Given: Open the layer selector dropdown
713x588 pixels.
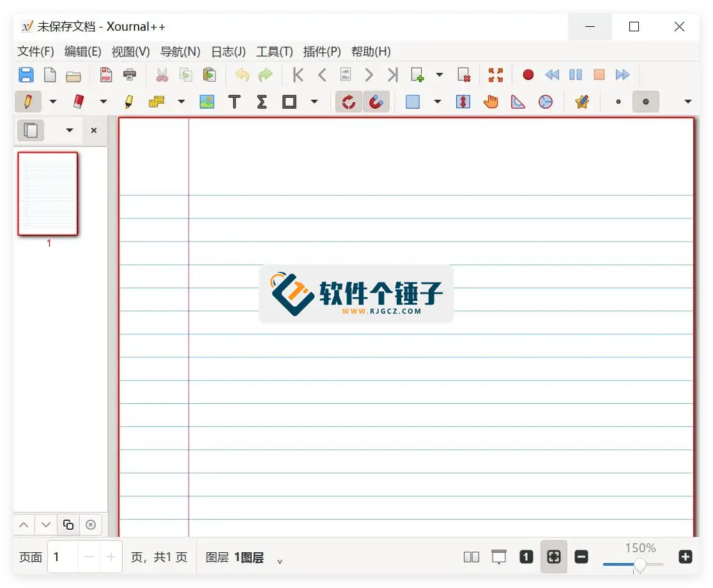Looking at the screenshot, I should [x=280, y=561].
